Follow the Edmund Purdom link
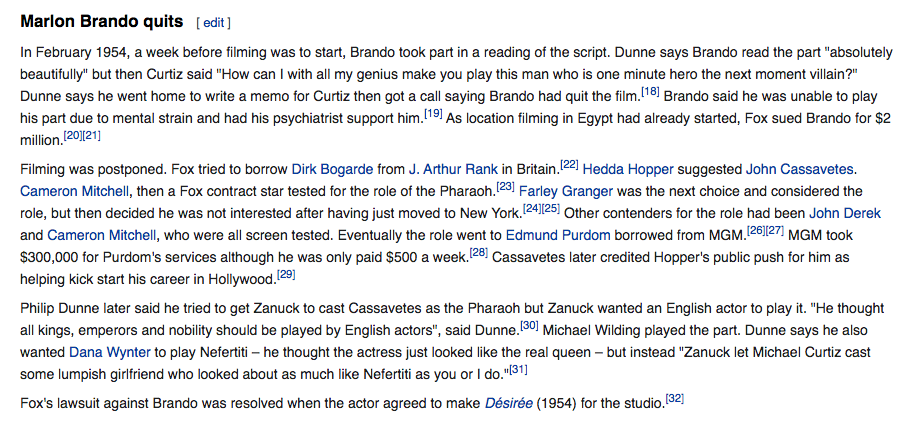The height and width of the screenshot is (428, 915). point(557,235)
